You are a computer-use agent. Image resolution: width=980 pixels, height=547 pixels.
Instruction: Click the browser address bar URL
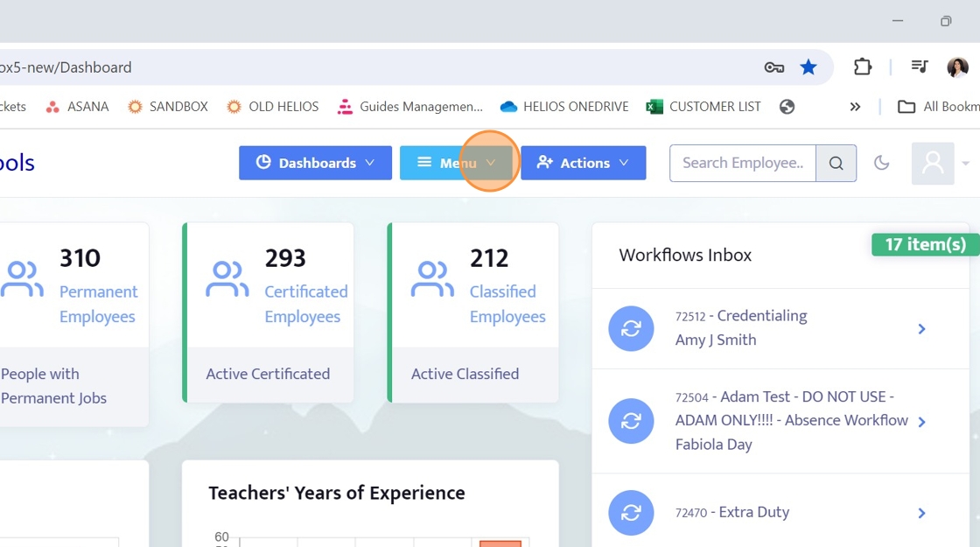pos(66,67)
